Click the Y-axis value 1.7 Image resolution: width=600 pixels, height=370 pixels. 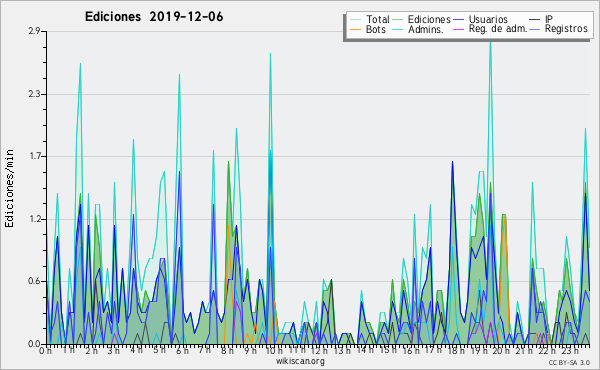[x=34, y=156]
